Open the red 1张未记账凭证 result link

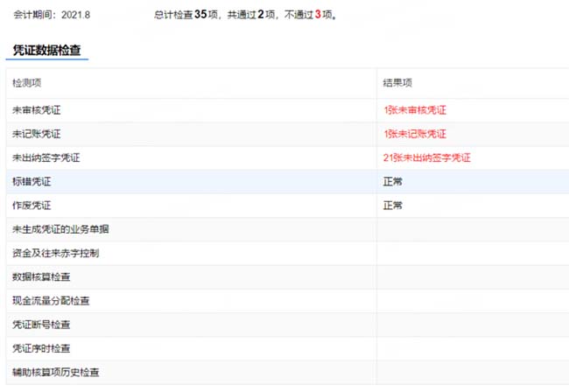click(415, 134)
